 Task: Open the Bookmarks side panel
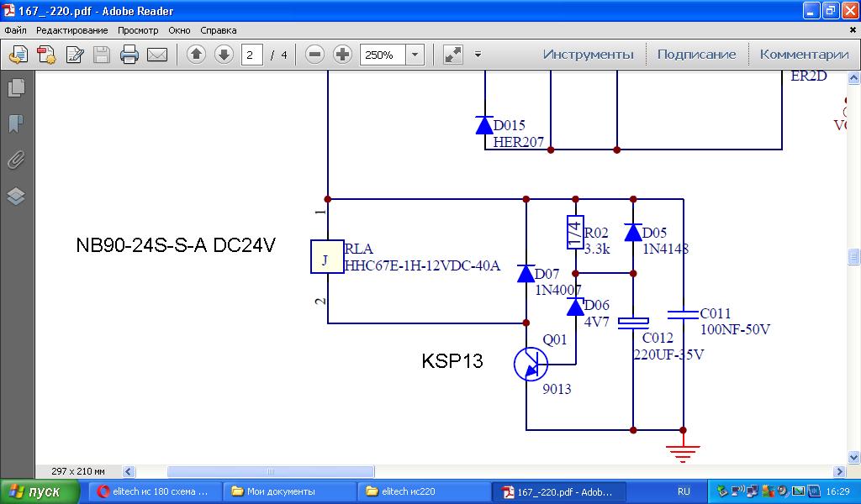click(x=16, y=124)
